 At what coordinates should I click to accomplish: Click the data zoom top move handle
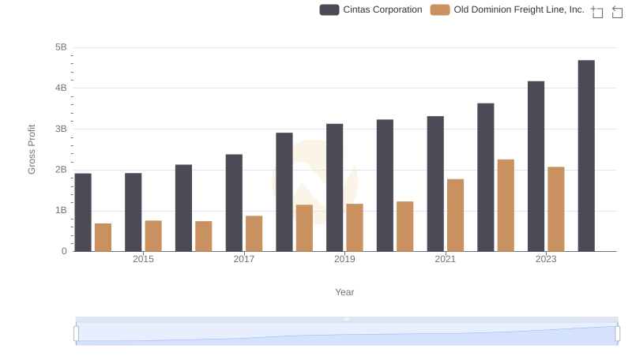[347, 319]
